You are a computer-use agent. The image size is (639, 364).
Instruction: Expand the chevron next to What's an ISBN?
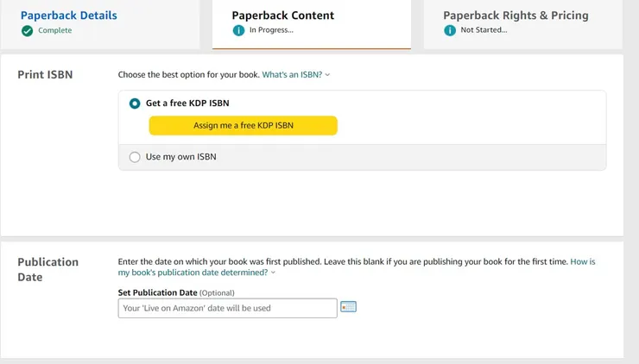(328, 75)
